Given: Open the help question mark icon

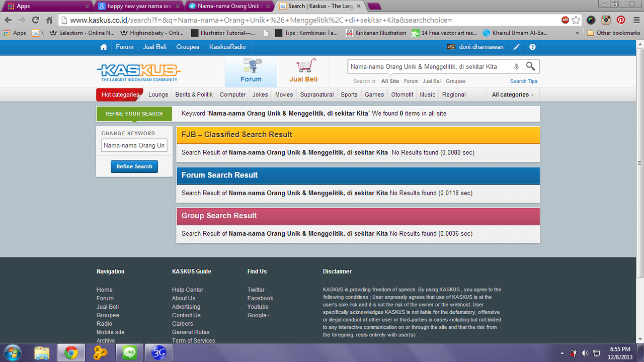Looking at the screenshot, I should point(532,47).
